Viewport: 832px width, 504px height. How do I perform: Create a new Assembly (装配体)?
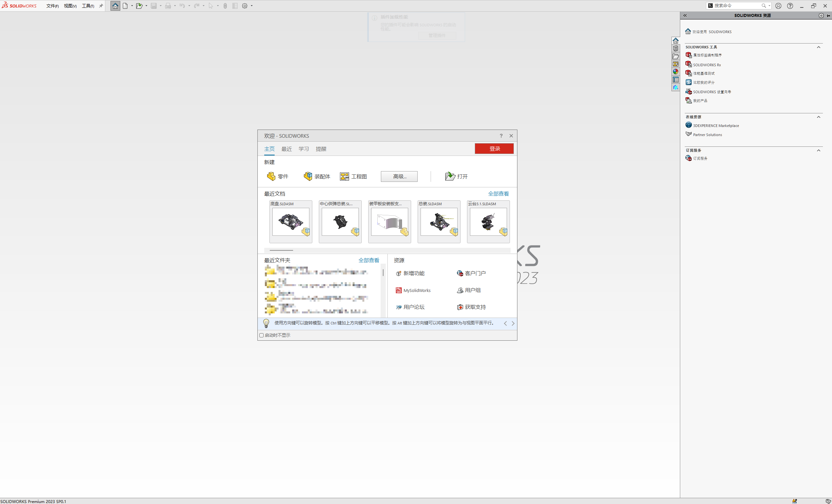[x=317, y=176]
